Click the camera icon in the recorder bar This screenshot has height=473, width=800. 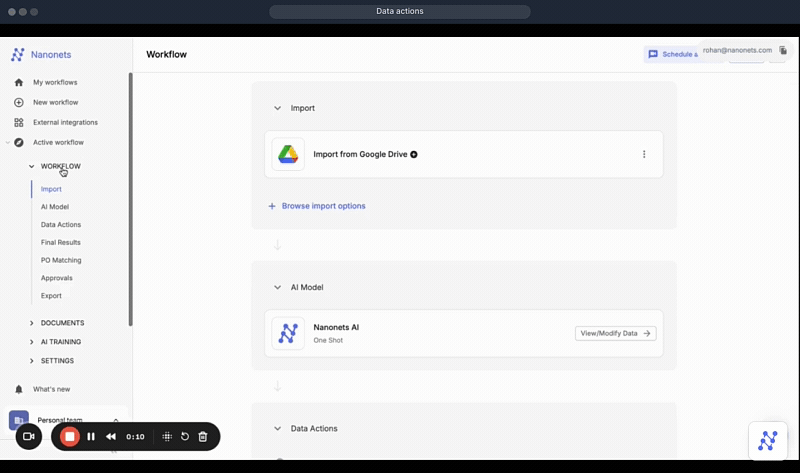coord(28,437)
